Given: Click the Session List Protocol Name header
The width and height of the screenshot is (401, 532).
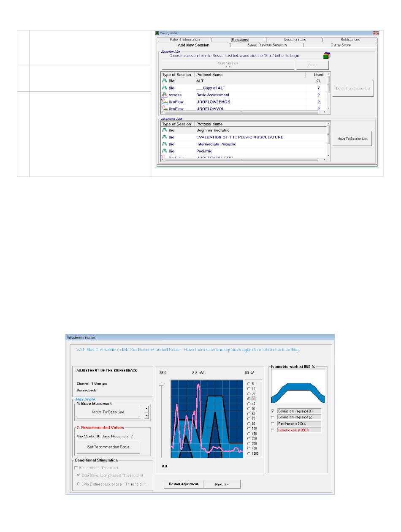Looking at the screenshot, I should point(251,75).
